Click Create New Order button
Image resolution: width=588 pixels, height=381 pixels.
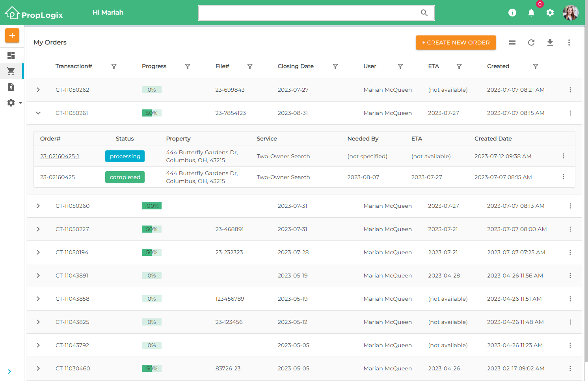(456, 43)
